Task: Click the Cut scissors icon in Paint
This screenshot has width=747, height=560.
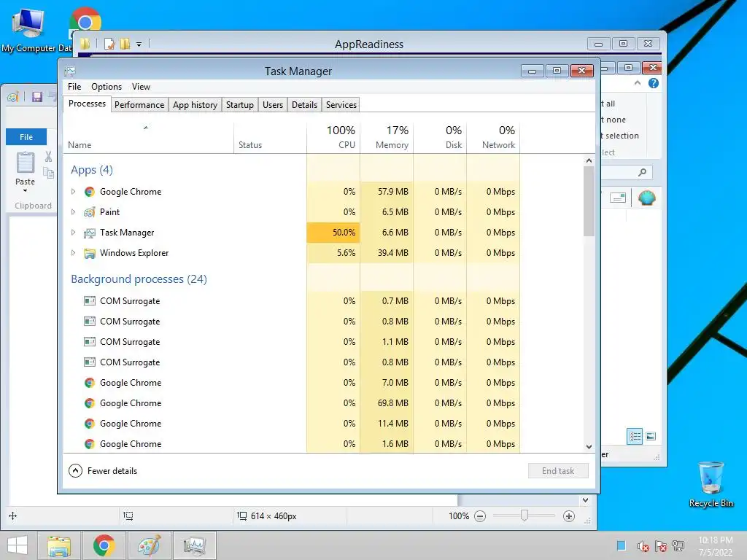Action: point(48,157)
